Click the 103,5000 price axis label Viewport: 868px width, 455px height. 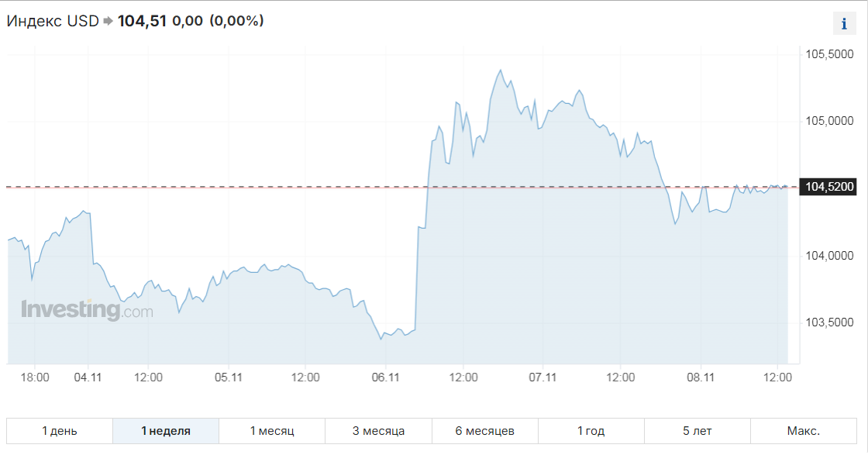pos(829,322)
